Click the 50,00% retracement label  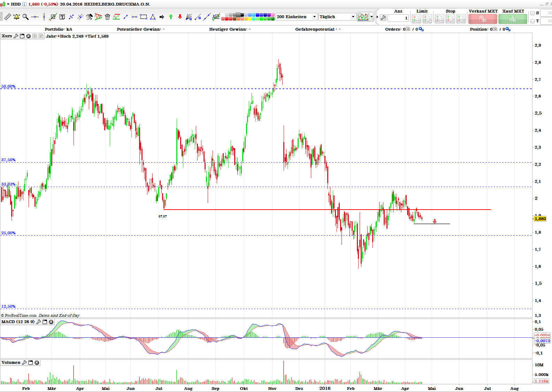pos(8,86)
